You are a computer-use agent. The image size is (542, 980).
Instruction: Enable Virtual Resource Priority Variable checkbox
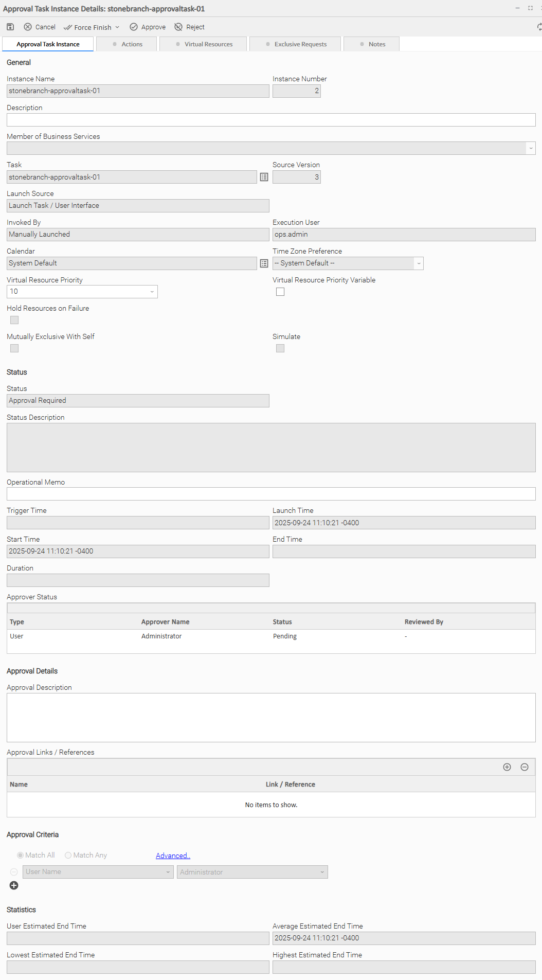pyautogui.click(x=280, y=292)
